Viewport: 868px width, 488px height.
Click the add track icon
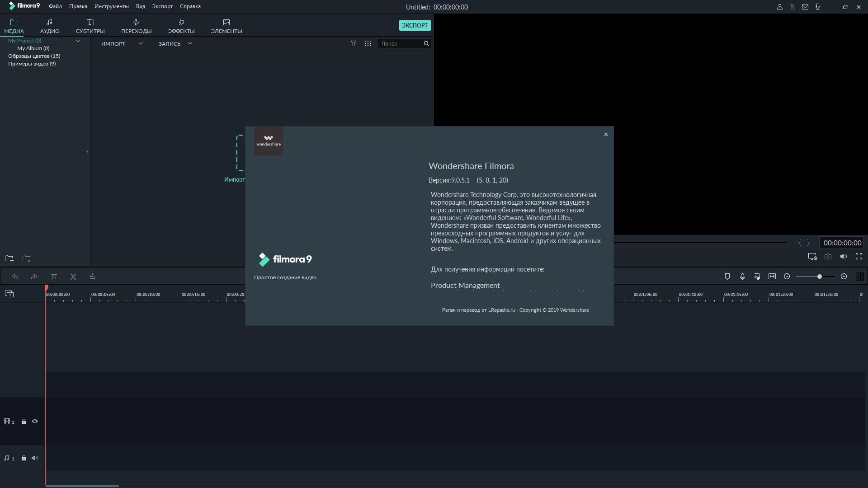click(x=9, y=294)
